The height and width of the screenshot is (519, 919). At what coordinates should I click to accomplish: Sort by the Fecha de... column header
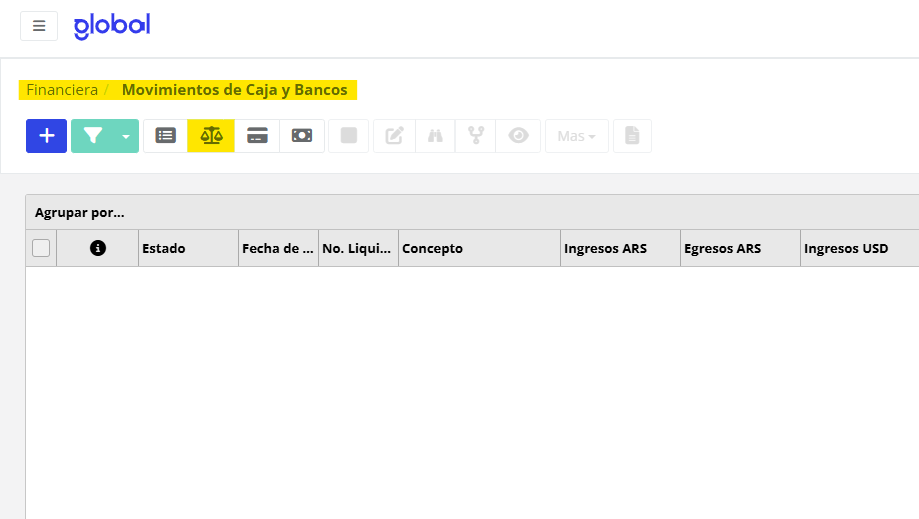(x=278, y=248)
